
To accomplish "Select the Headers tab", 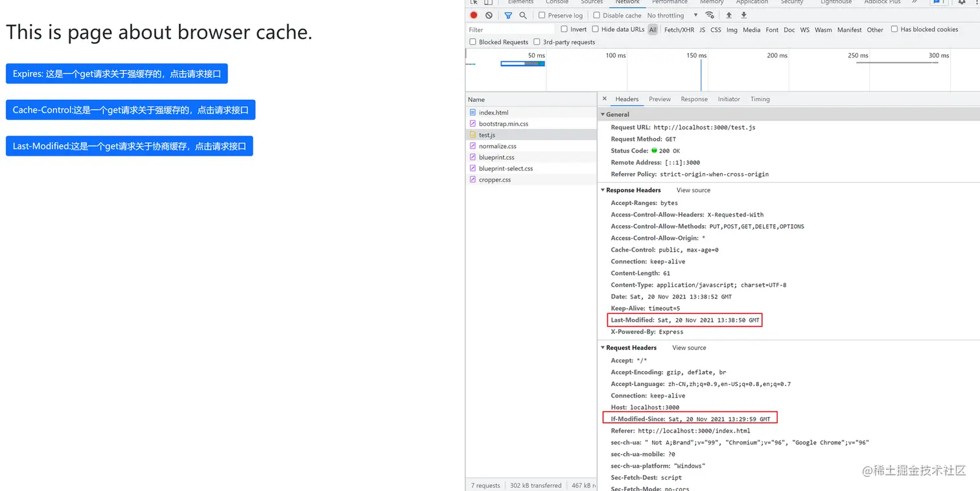I will pyautogui.click(x=627, y=99).
